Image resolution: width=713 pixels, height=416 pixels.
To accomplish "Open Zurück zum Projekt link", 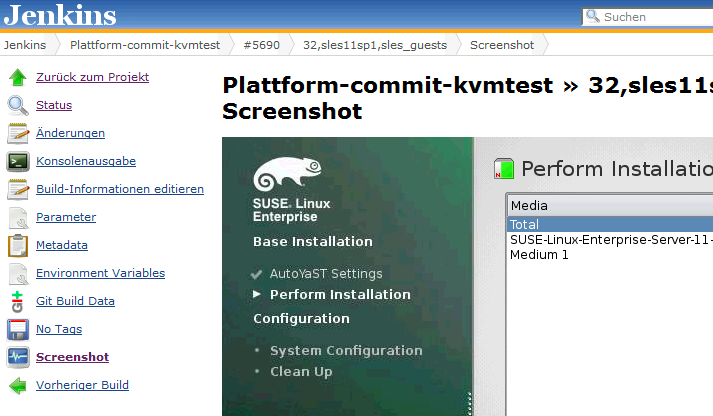I will (x=92, y=77).
